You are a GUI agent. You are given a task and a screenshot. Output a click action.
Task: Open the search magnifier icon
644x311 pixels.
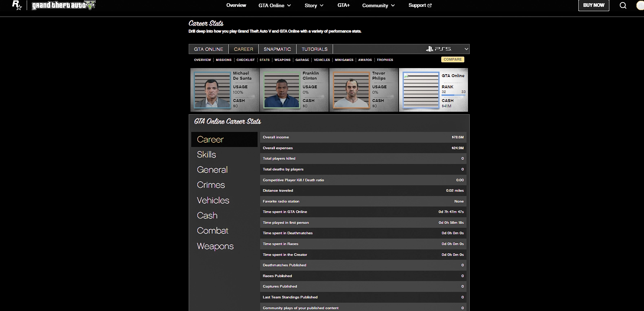tap(623, 5)
